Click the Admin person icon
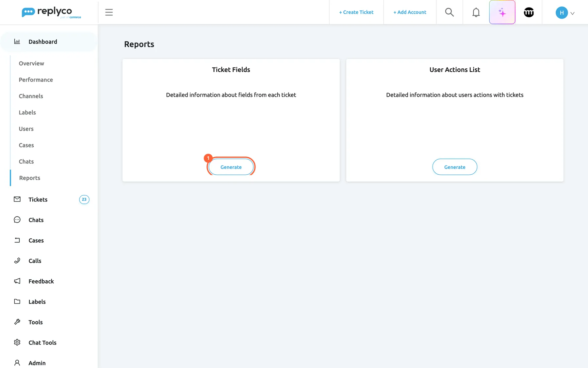 pyautogui.click(x=17, y=363)
